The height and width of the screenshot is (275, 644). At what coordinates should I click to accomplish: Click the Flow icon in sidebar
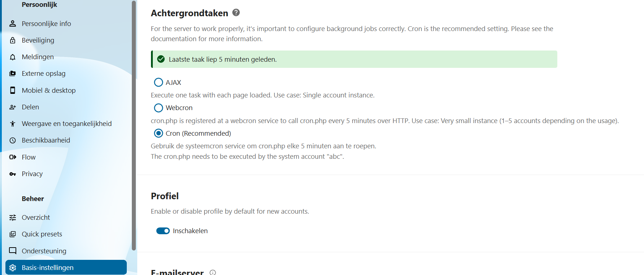[13, 157]
